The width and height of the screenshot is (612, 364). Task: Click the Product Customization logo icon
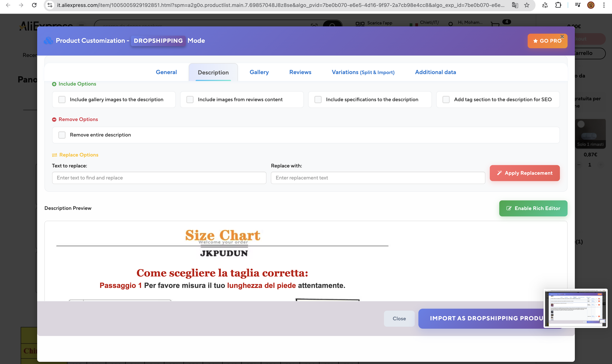pyautogui.click(x=48, y=41)
